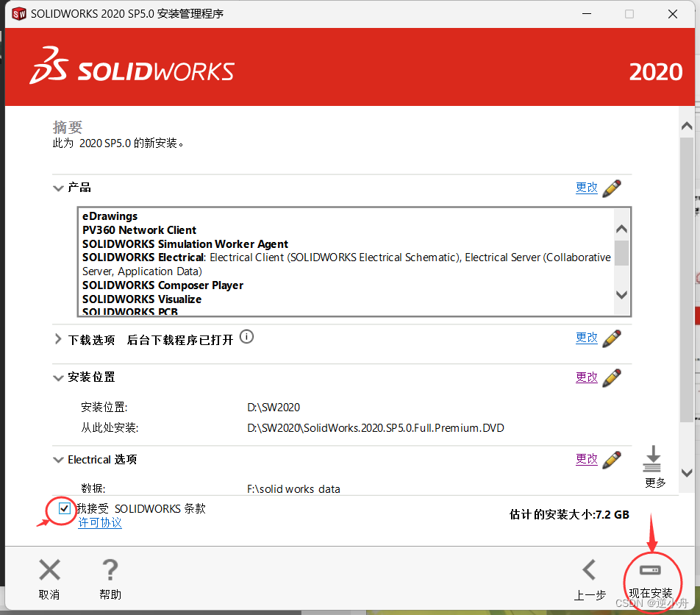
Task: Open the 许可协议 license link
Action: point(100,522)
